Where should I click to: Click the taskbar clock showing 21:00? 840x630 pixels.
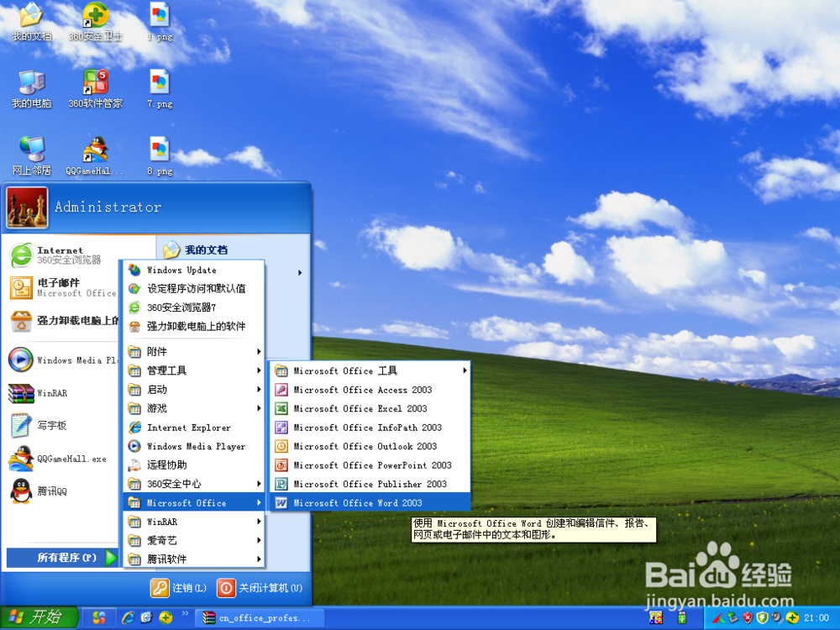click(x=816, y=617)
